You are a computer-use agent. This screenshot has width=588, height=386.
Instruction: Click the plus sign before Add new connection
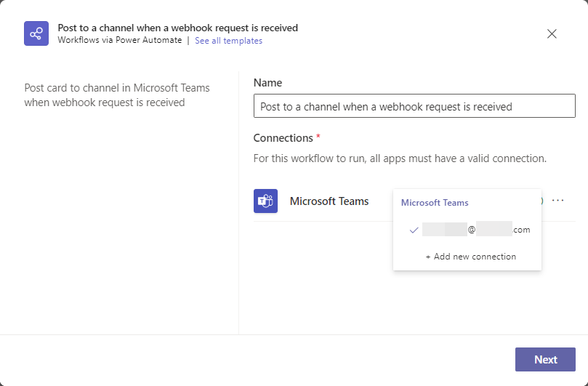tap(428, 257)
